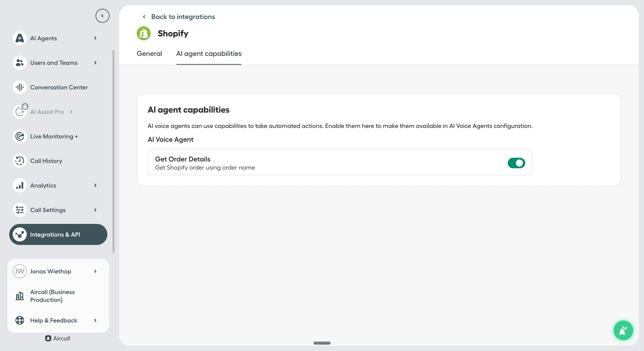The width and height of the screenshot is (644, 351).
Task: Select the AI agent capabilities tab
Action: (209, 53)
